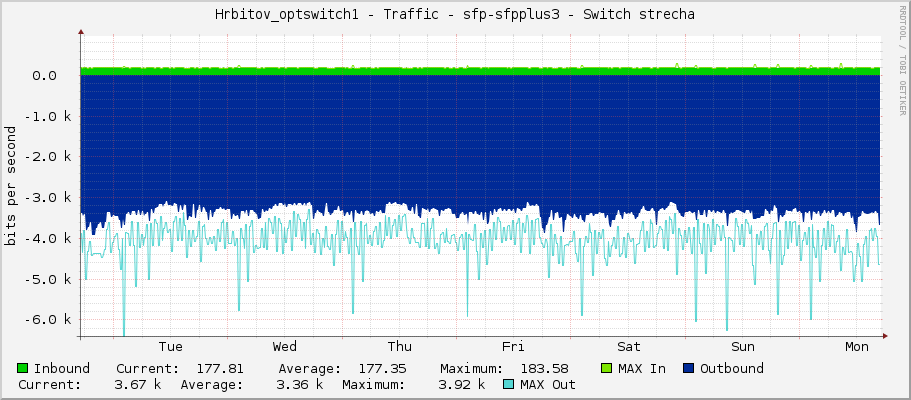Click the MAX In legend label

642,369
